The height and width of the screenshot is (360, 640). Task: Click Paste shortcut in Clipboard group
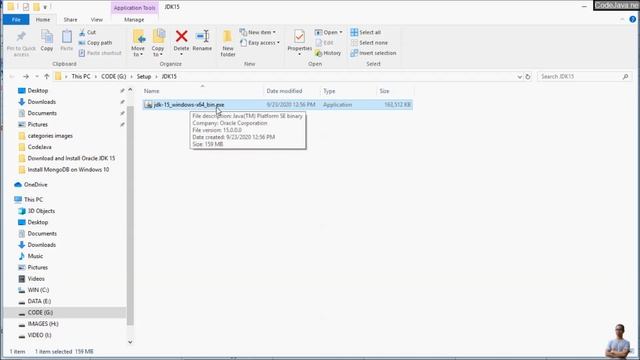(x=100, y=53)
